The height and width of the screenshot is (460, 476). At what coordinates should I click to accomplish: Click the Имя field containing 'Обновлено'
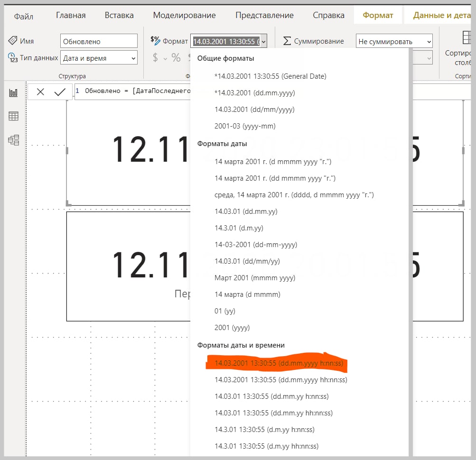point(99,41)
